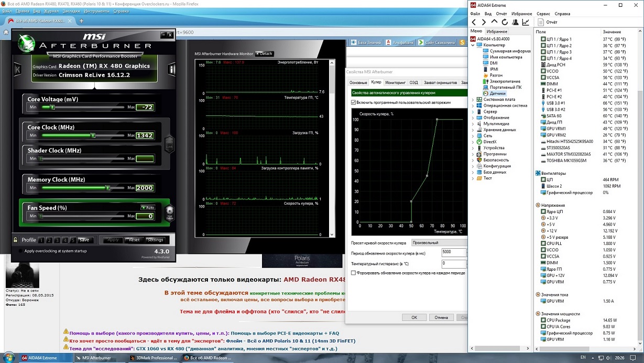The height and width of the screenshot is (363, 644).
Task: Expand the Сервер tree node
Action: pyautogui.click(x=473, y=112)
